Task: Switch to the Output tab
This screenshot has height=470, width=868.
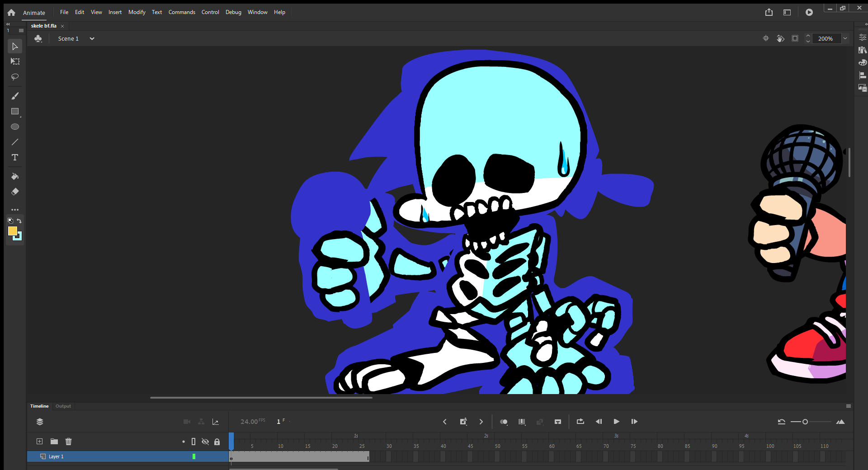Action: (x=63, y=406)
